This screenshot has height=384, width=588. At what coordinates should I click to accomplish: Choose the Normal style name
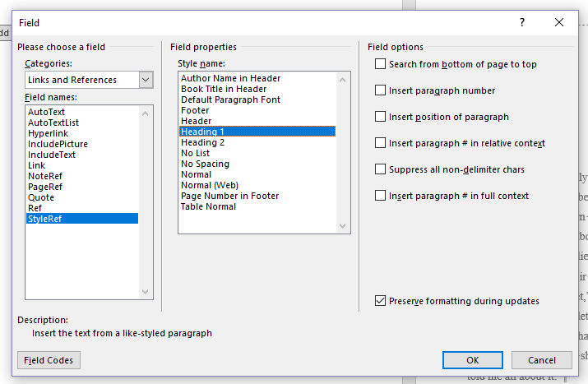[257, 174]
